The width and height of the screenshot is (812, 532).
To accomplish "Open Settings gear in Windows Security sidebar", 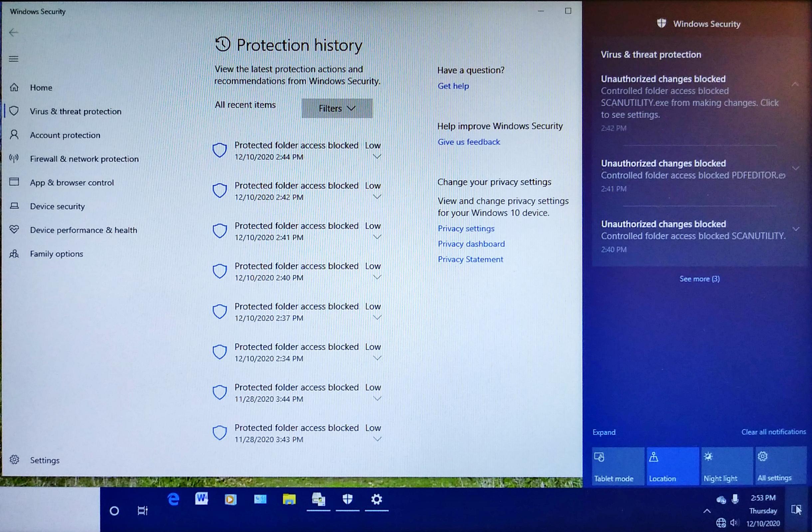I will [14, 460].
